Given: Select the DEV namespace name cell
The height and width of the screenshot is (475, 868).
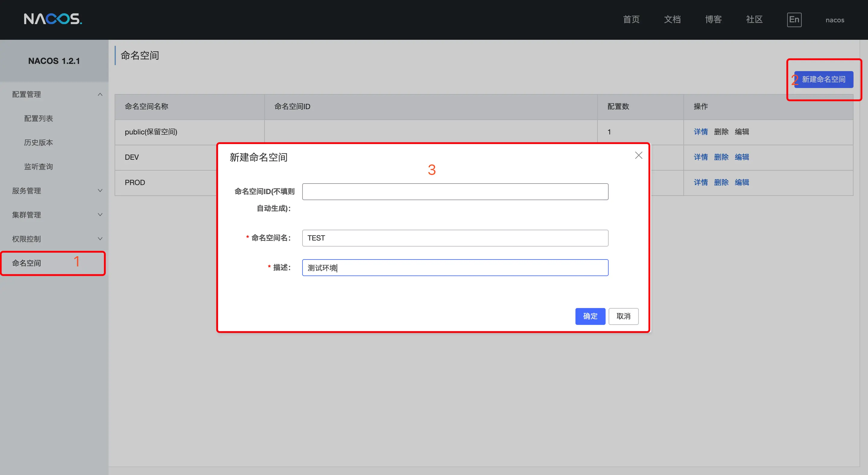Looking at the screenshot, I should (166, 157).
